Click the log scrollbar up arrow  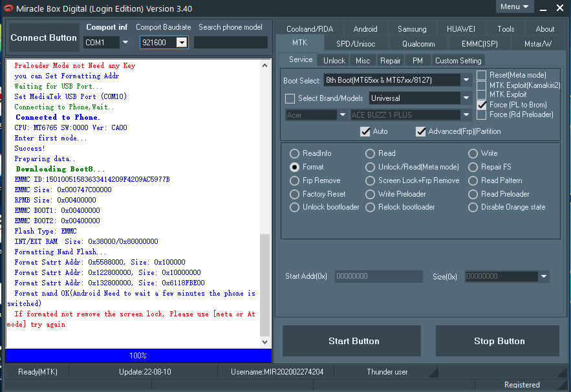coord(264,65)
